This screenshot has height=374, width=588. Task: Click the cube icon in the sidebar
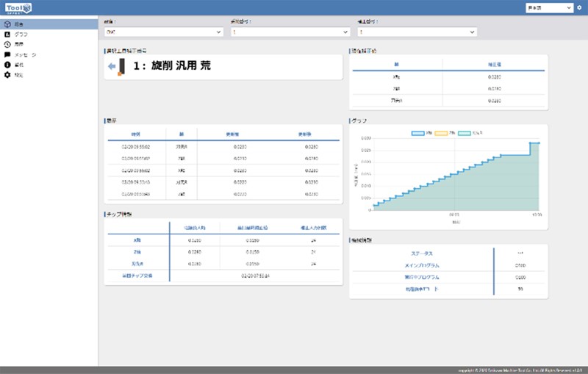(x=7, y=24)
